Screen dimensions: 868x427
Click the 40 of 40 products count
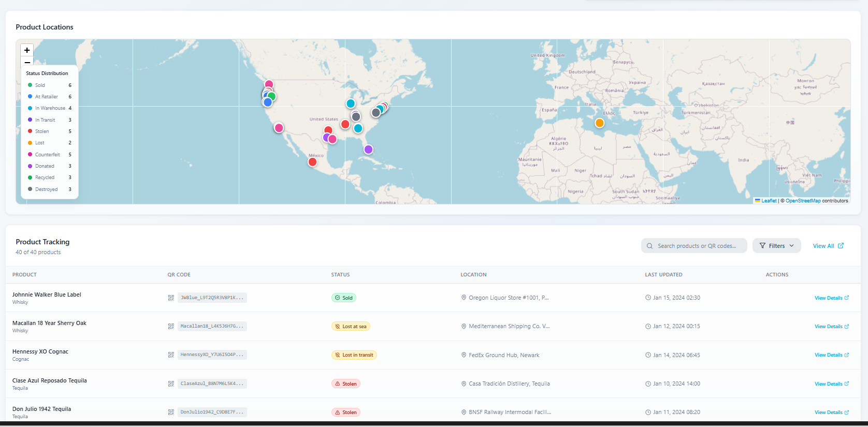point(38,252)
